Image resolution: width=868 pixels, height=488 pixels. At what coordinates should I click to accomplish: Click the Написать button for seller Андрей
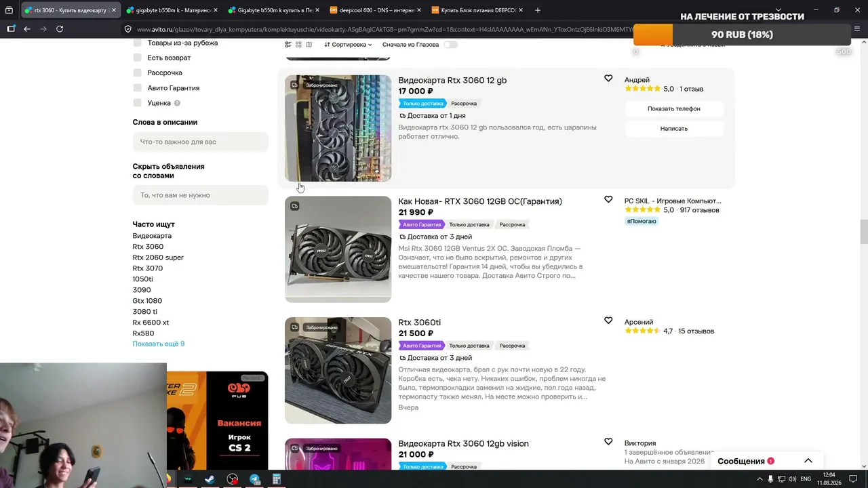[x=674, y=128]
